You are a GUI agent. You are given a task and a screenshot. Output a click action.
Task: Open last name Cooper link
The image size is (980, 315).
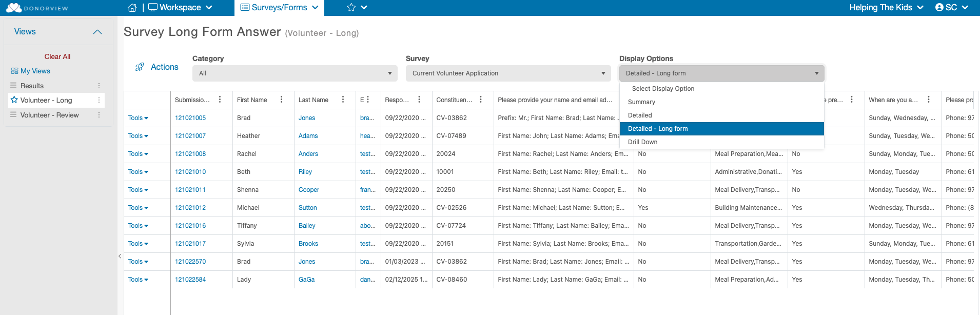pyautogui.click(x=309, y=190)
